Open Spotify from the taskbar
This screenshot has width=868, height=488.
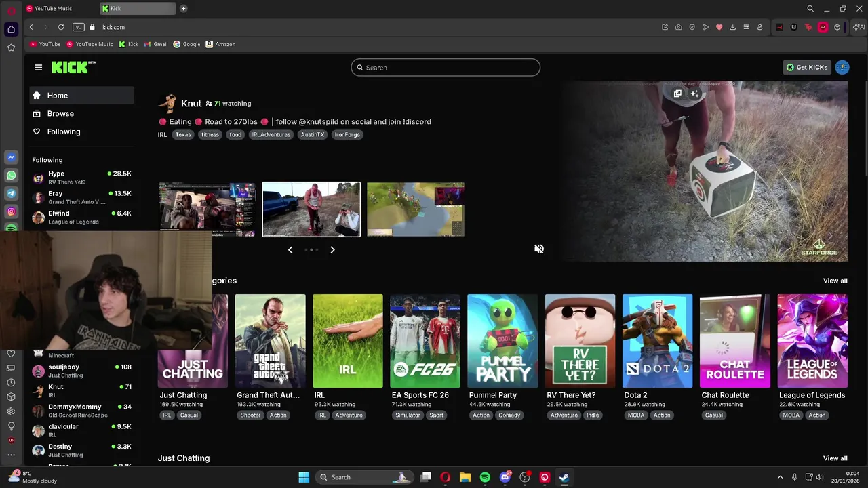pos(485,477)
